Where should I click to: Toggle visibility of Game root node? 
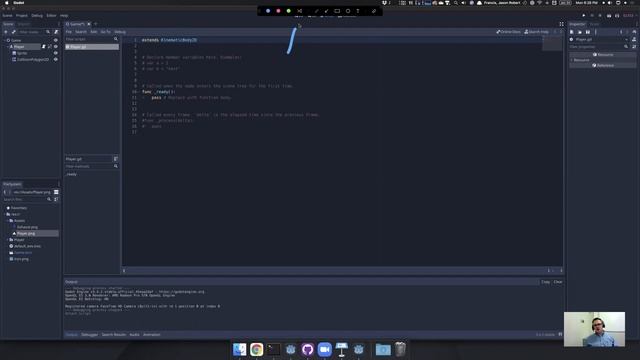coord(56,40)
